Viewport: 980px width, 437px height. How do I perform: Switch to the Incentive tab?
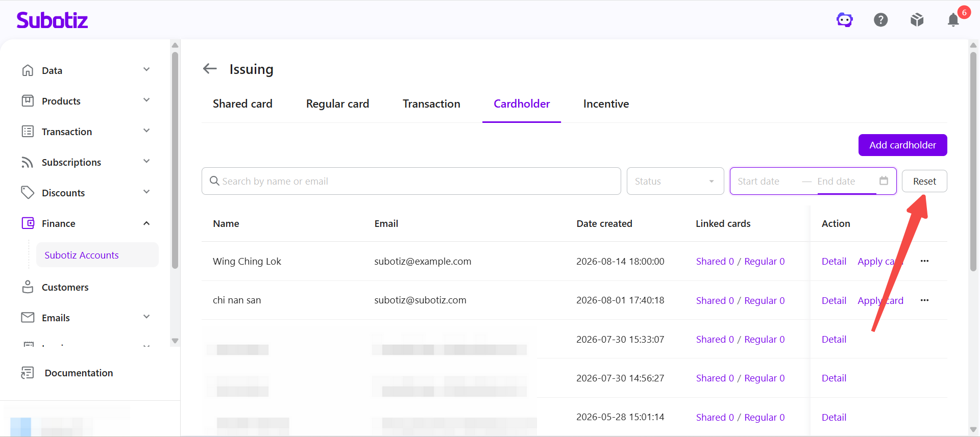tap(606, 104)
